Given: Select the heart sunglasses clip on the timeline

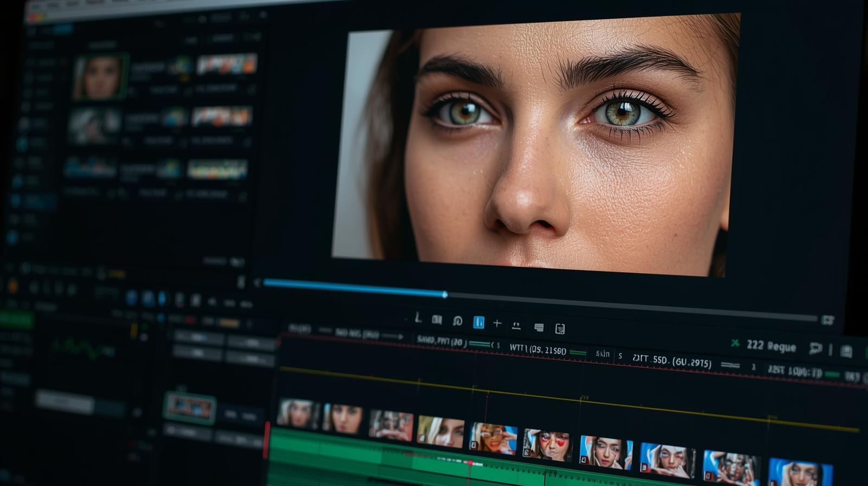Looking at the screenshot, I should 547,445.
